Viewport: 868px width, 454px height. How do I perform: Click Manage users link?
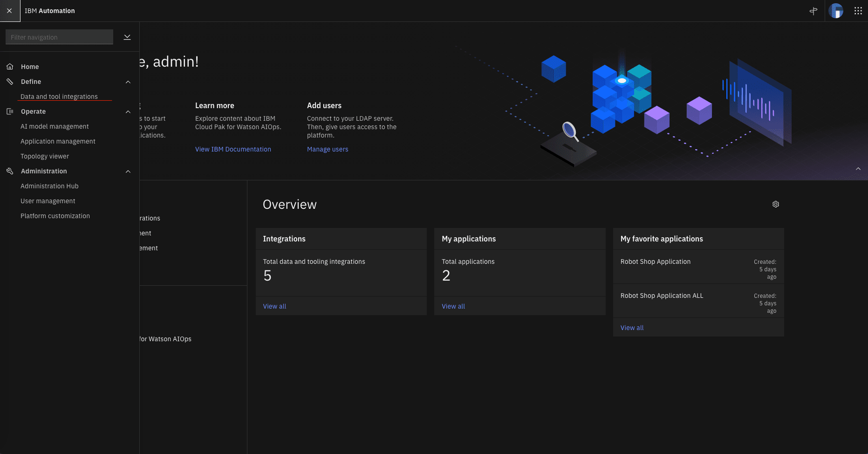[328, 149]
